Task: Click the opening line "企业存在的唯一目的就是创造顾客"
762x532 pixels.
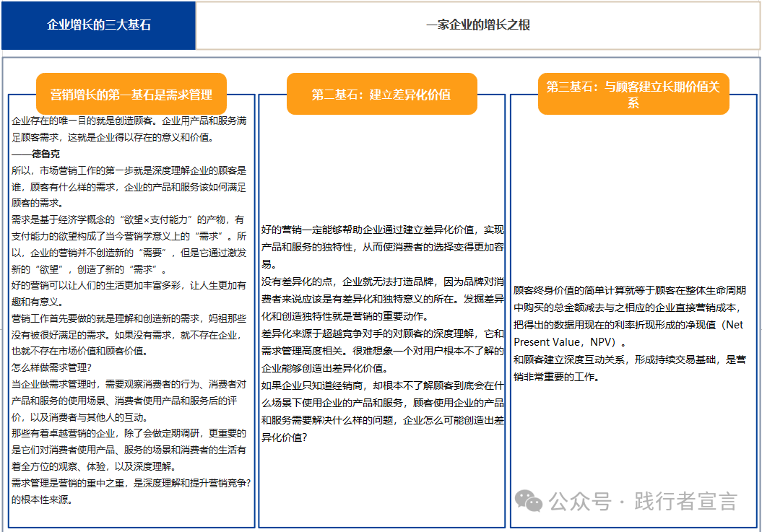Action: [x=130, y=121]
